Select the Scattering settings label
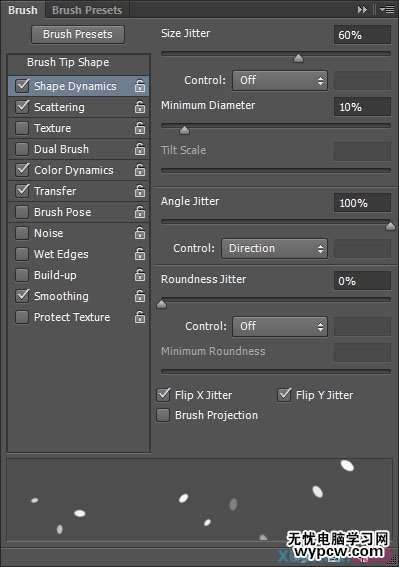 pyautogui.click(x=59, y=107)
